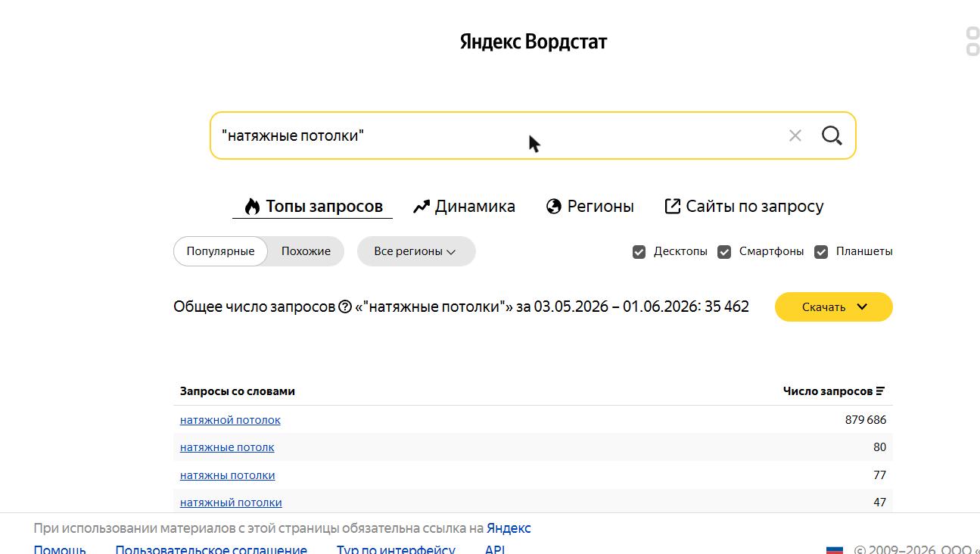980x554 pixels.
Task: Uncheck the Планшеты checkbox
Action: coord(821,251)
